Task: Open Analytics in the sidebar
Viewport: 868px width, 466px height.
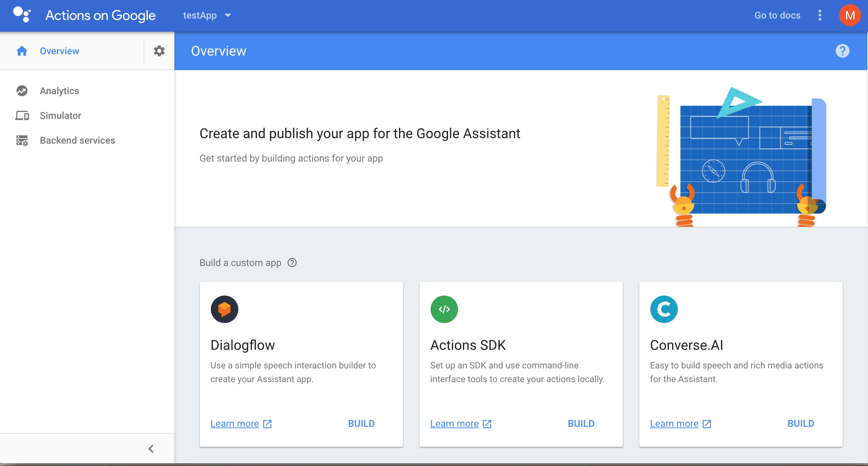Action: (x=59, y=91)
